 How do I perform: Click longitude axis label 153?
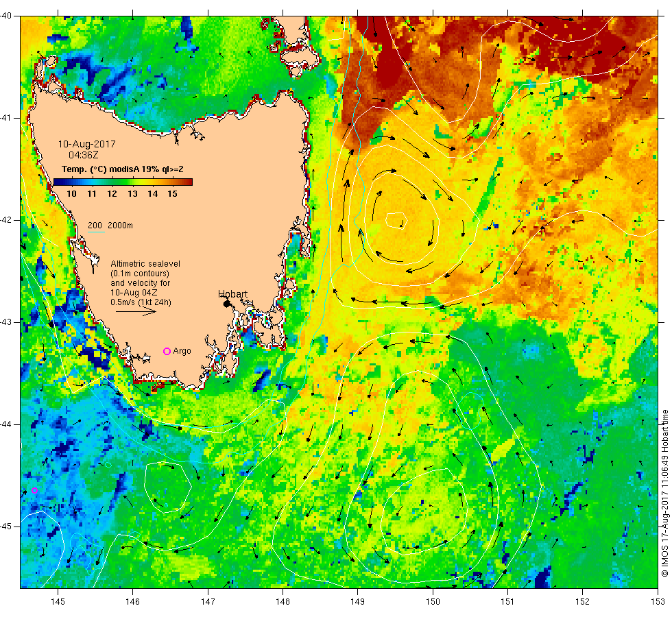tap(658, 602)
